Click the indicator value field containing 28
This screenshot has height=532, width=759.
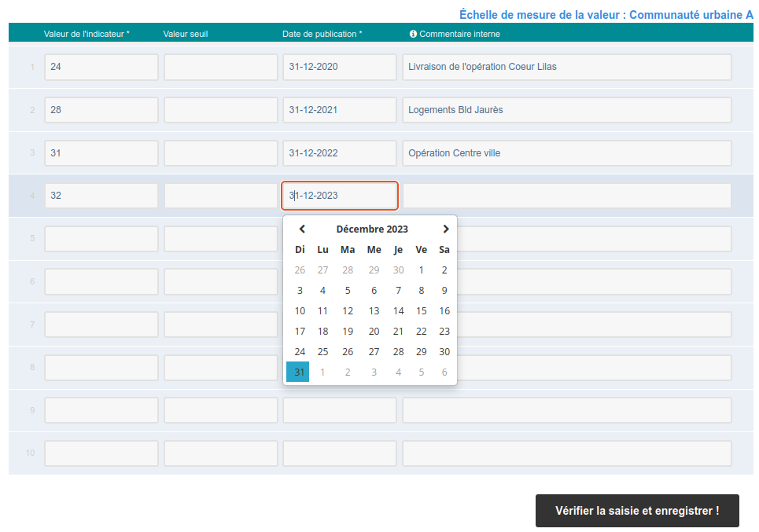[101, 110]
